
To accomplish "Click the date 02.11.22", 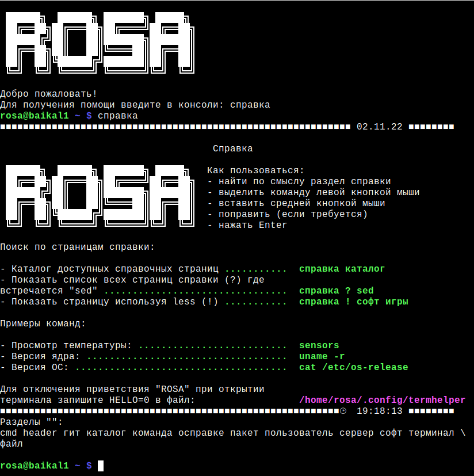I will (379, 127).
